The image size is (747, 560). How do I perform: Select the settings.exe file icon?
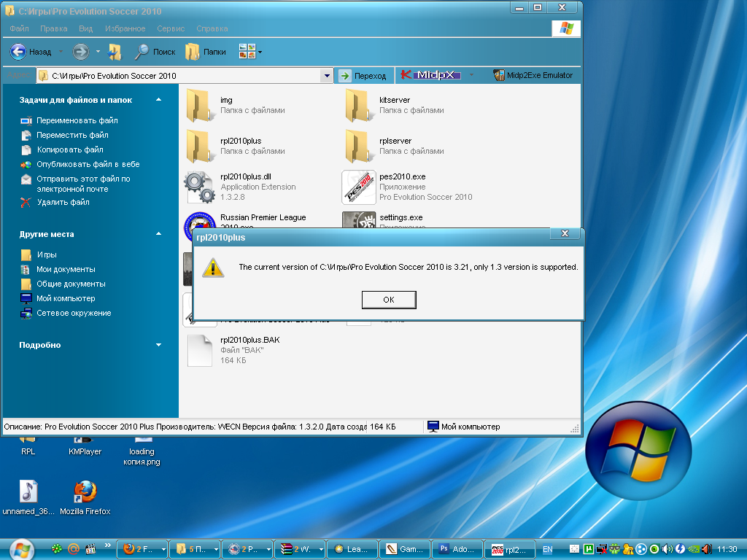(x=359, y=219)
